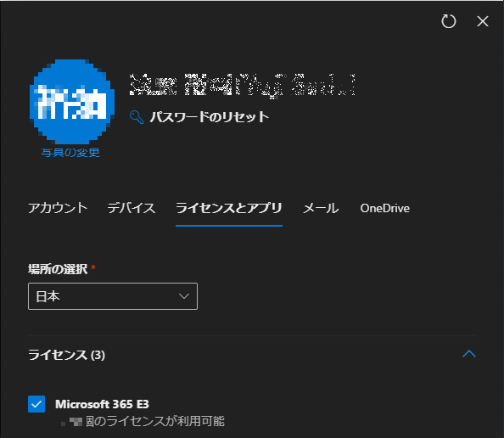Click the blue user avatar circle
This screenshot has width=504, height=438.
point(72,102)
